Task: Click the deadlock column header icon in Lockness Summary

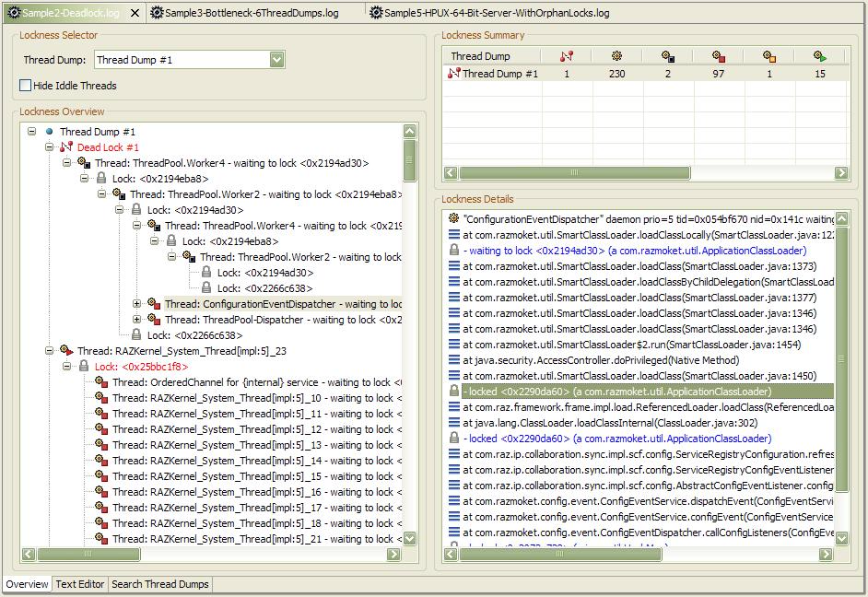Action: click(567, 56)
